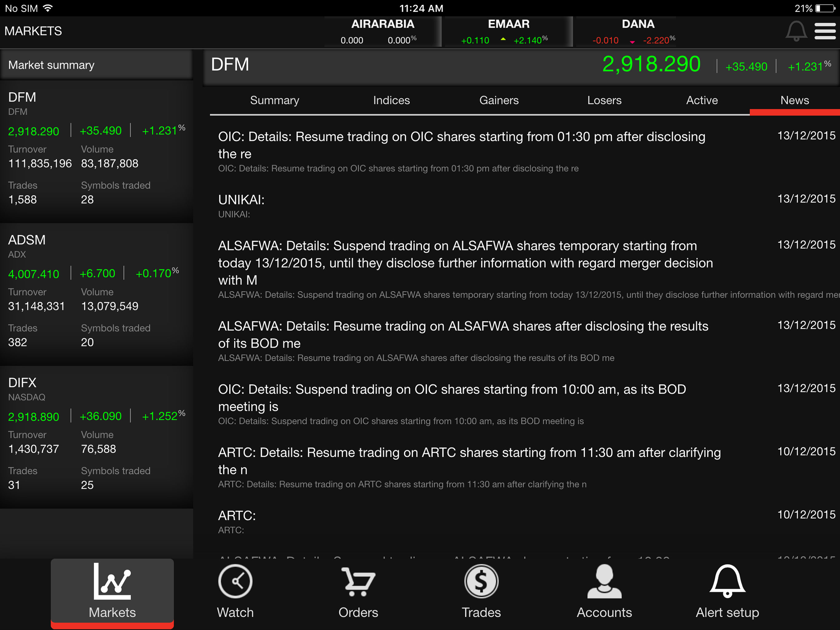Select the EMAAR ticker tile
840x630 pixels.
click(x=509, y=32)
